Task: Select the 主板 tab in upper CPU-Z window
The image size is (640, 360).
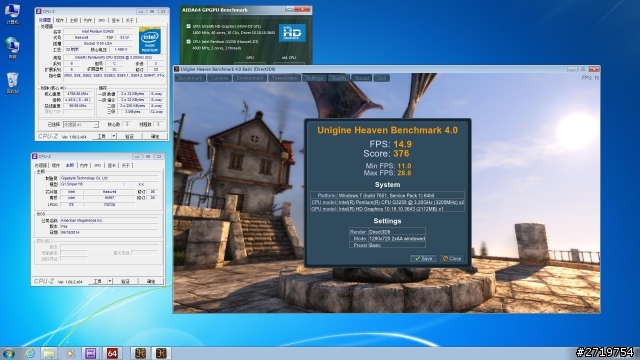Action: 73,20
